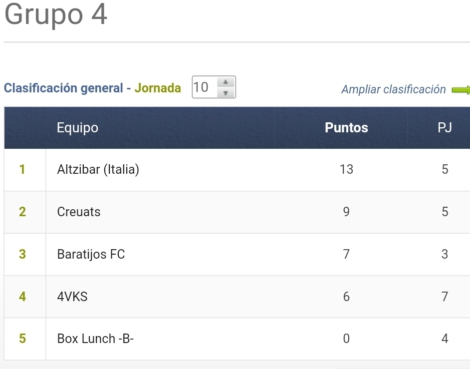
Task: Click the Jornada stepper up arrow
Action: point(226,82)
